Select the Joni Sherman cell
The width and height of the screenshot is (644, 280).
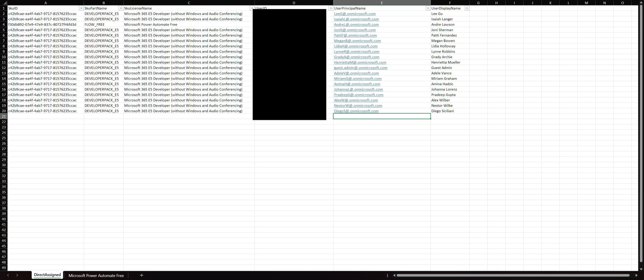450,30
